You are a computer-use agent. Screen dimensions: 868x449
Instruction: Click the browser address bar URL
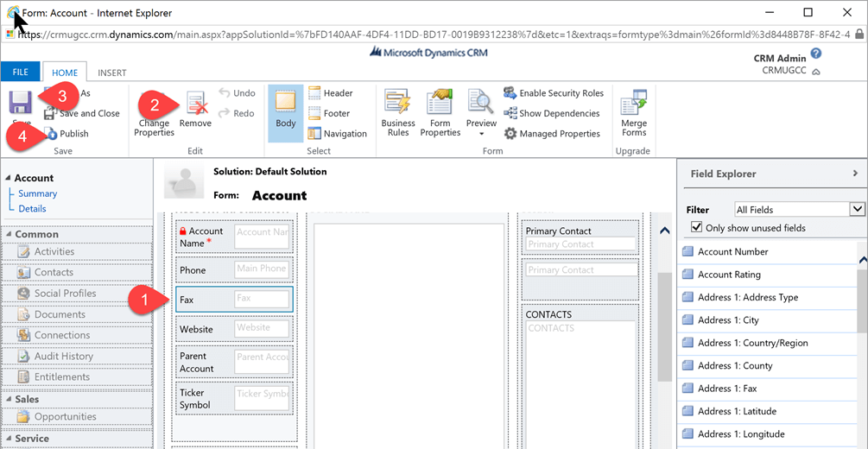(x=434, y=35)
